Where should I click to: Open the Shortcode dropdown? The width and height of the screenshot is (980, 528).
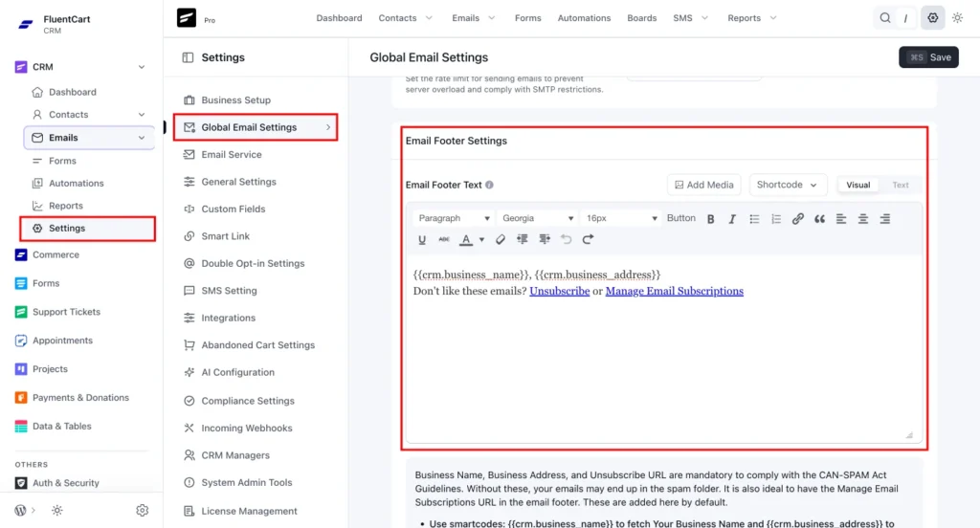pyautogui.click(x=787, y=185)
